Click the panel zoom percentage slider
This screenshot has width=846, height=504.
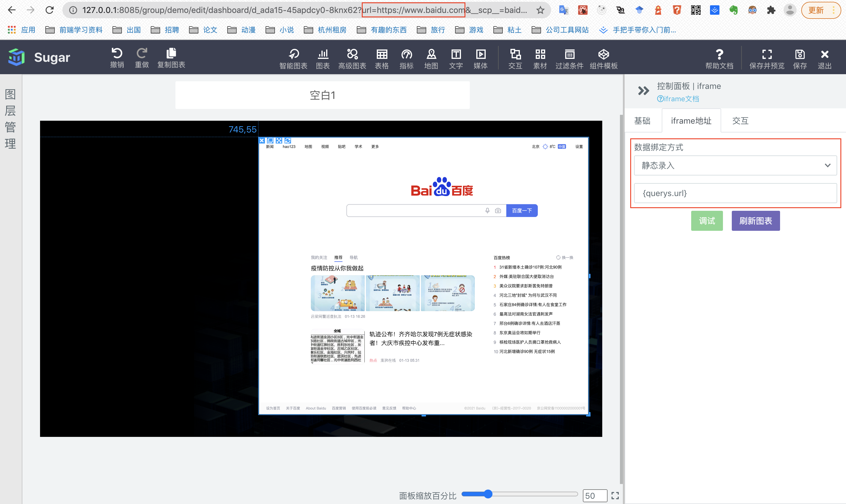(x=520, y=494)
